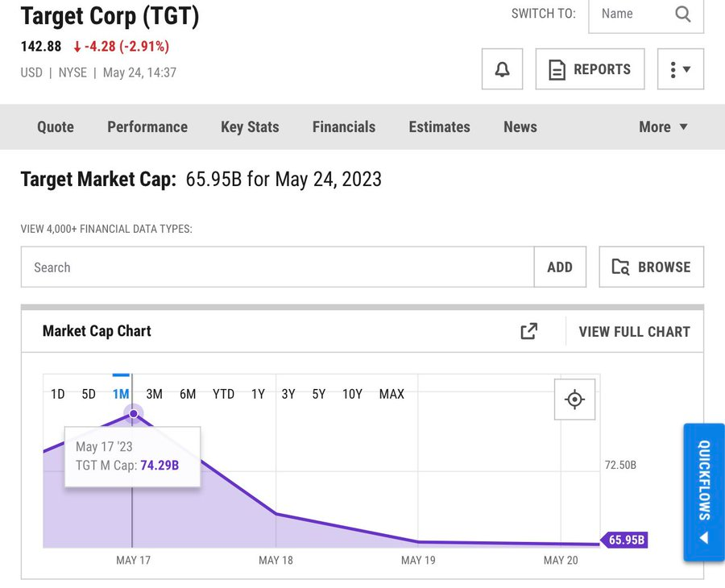Click the crosshair target icon on chart
The height and width of the screenshot is (588, 725).
click(x=574, y=400)
